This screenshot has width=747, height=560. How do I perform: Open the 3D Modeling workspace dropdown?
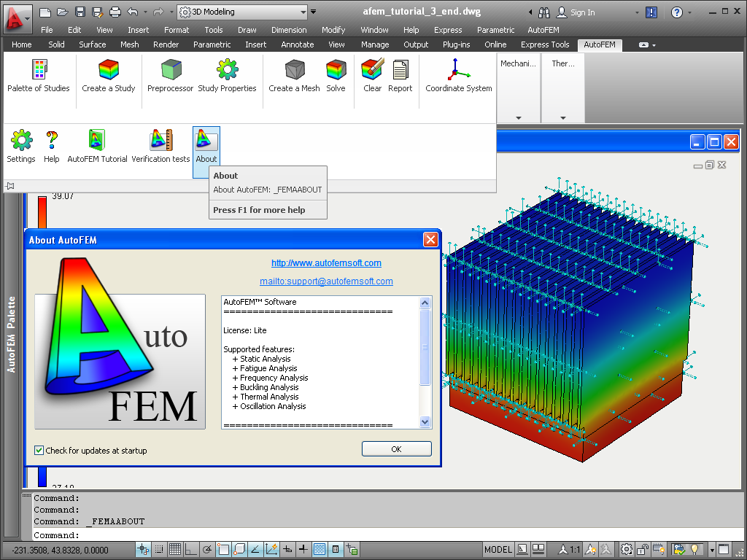242,12
